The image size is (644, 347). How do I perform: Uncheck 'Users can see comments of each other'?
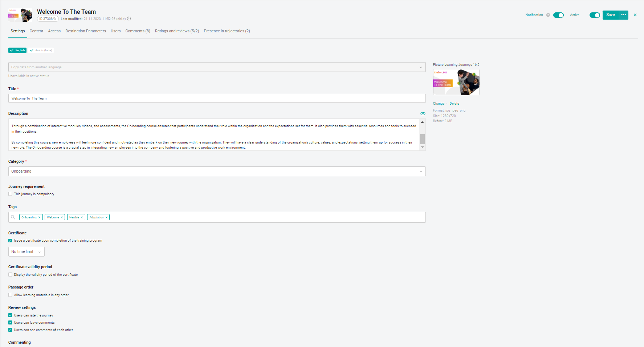tap(10, 330)
